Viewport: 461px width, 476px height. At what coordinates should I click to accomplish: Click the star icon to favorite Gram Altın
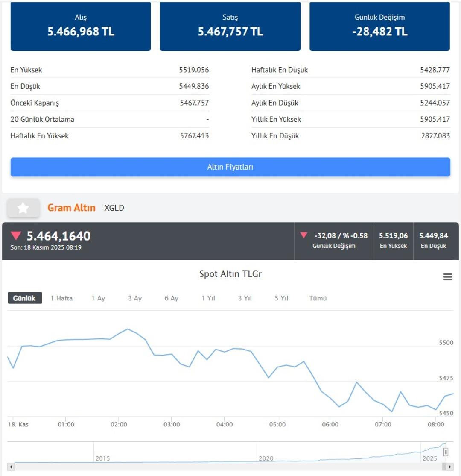pyautogui.click(x=23, y=208)
